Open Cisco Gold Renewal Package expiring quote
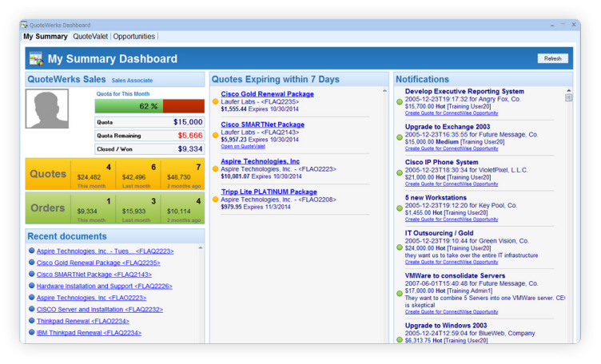This screenshot has width=601, height=364. tap(267, 93)
